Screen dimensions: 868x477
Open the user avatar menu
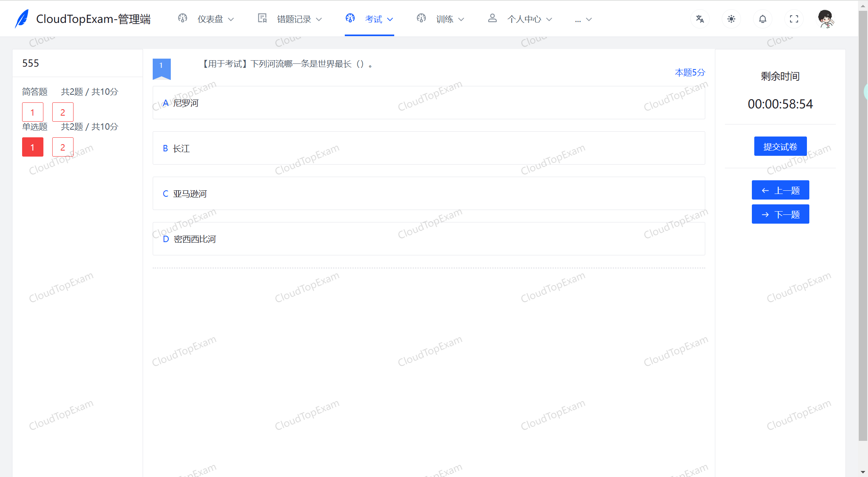(826, 19)
